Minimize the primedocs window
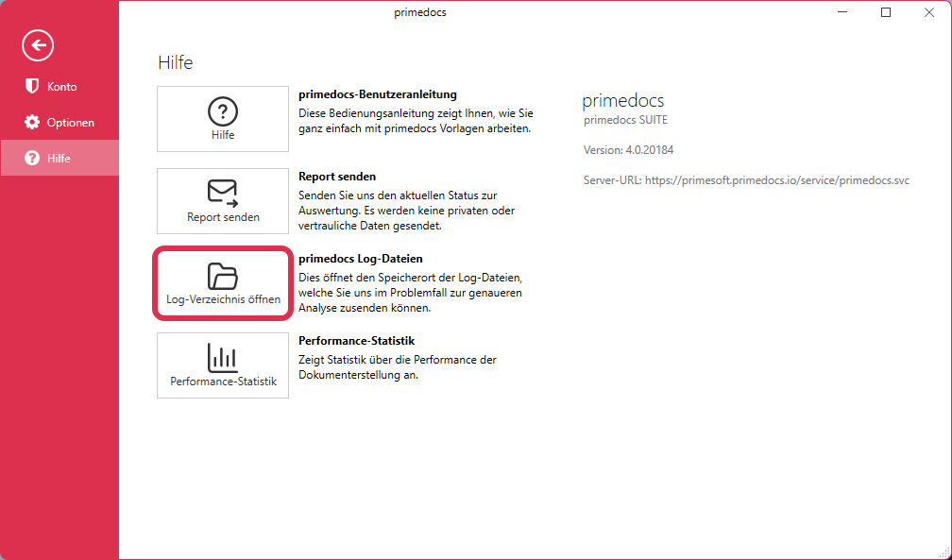This screenshot has height=560, width=952. point(842,13)
